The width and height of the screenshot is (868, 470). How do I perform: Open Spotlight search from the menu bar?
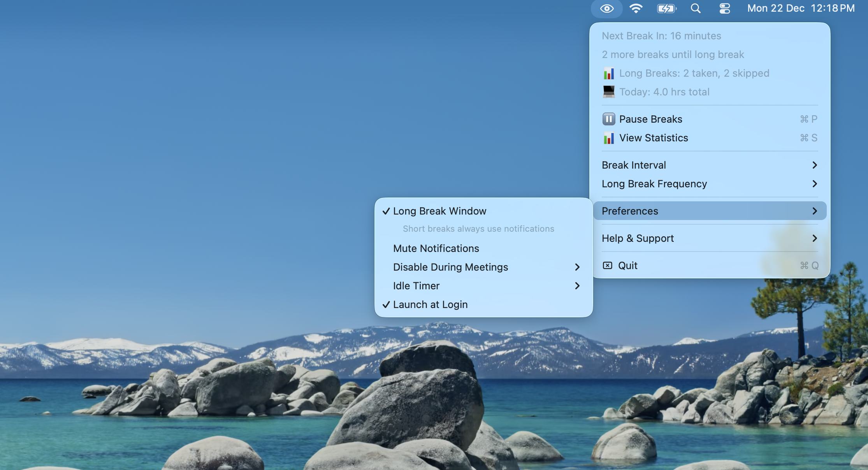pos(696,8)
